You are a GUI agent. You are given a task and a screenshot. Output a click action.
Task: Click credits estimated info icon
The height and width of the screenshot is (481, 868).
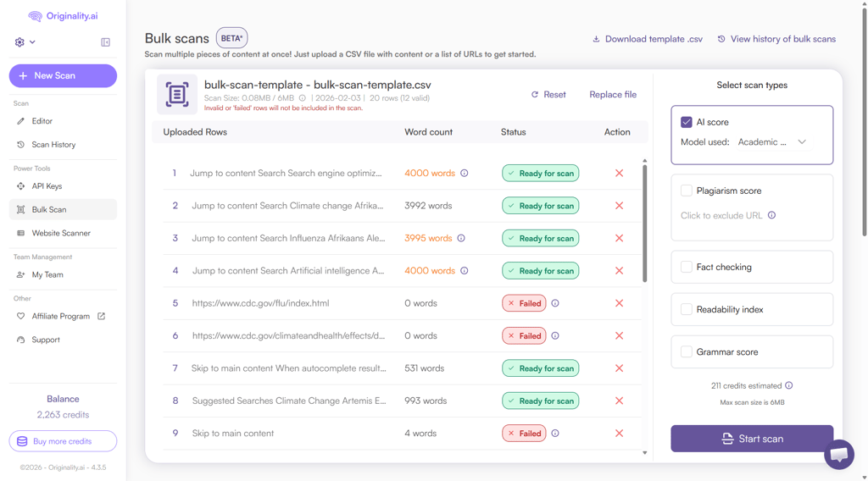pyautogui.click(x=789, y=385)
